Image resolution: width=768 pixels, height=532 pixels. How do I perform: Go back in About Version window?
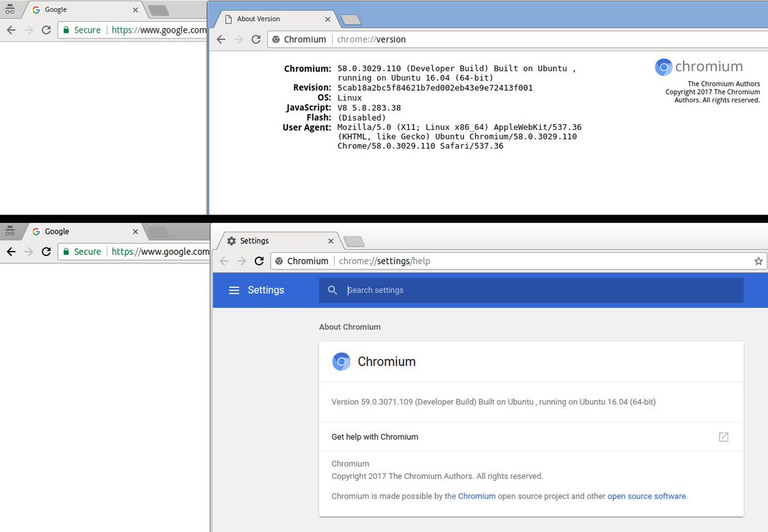(x=221, y=39)
